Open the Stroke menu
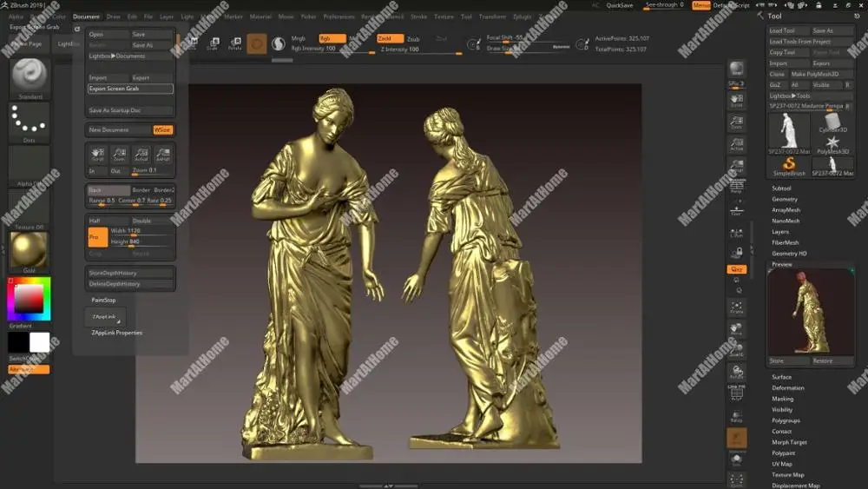The image size is (868, 489). [x=418, y=17]
